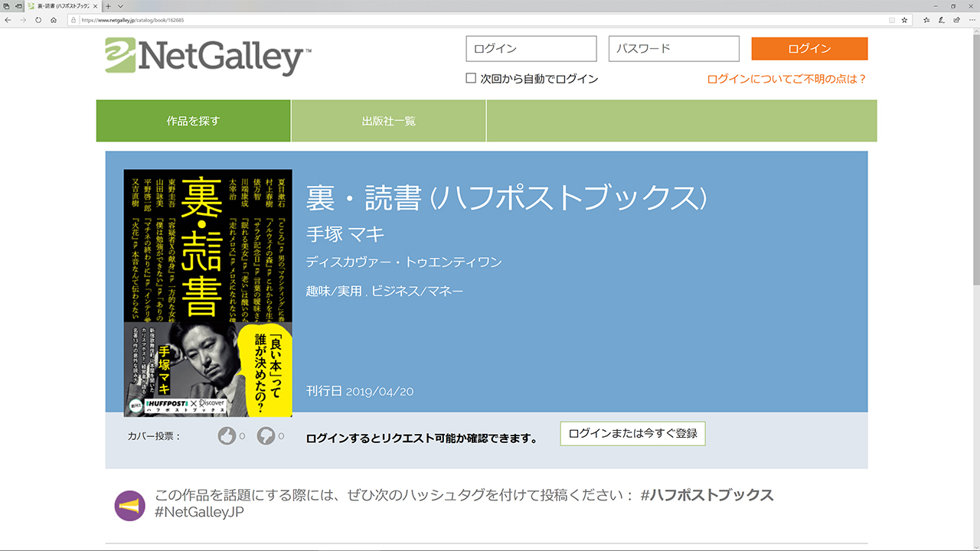Close the 裏・読書 browser tab

click(x=95, y=5)
